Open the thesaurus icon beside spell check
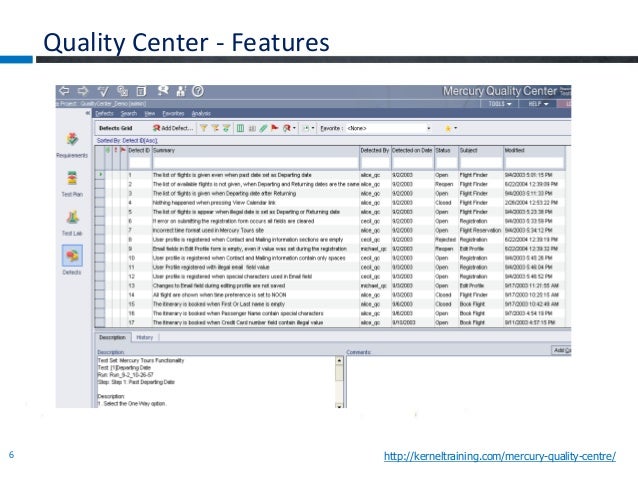The image size is (638, 479). (122, 91)
